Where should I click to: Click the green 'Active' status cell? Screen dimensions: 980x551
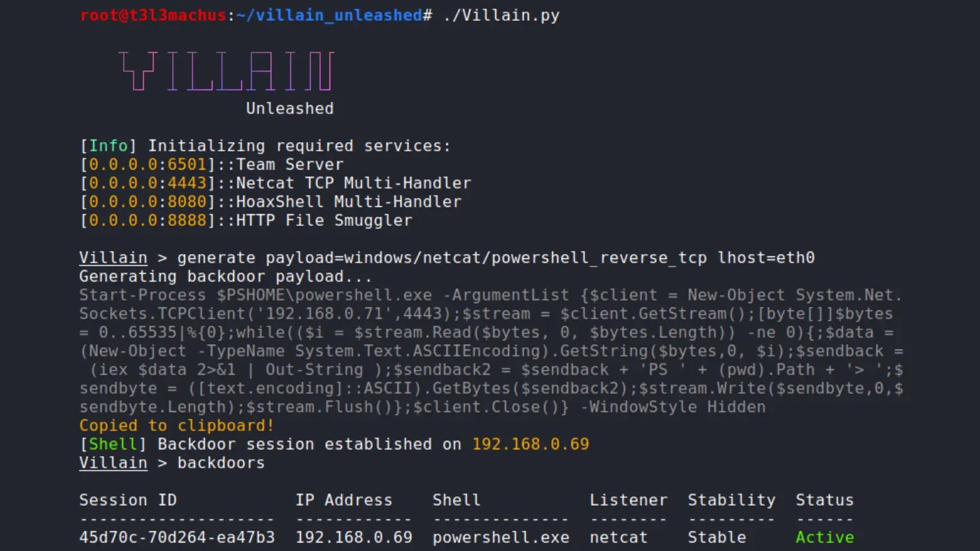click(x=824, y=538)
